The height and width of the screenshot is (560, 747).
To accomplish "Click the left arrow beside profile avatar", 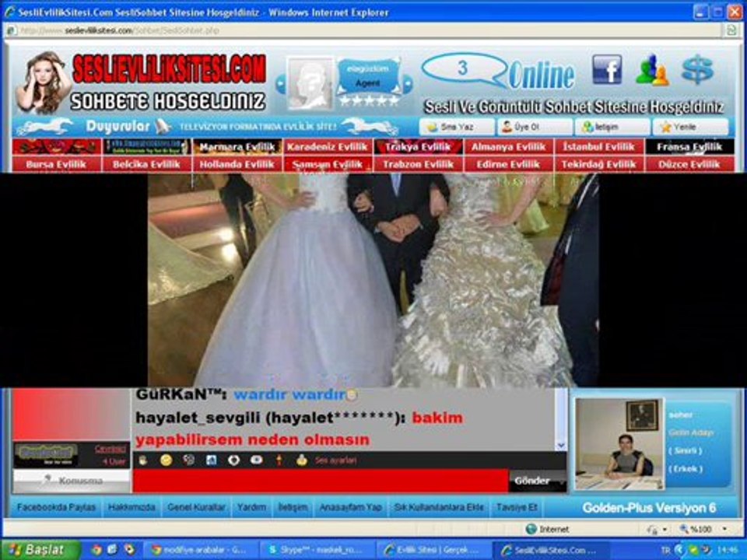I will coord(280,84).
